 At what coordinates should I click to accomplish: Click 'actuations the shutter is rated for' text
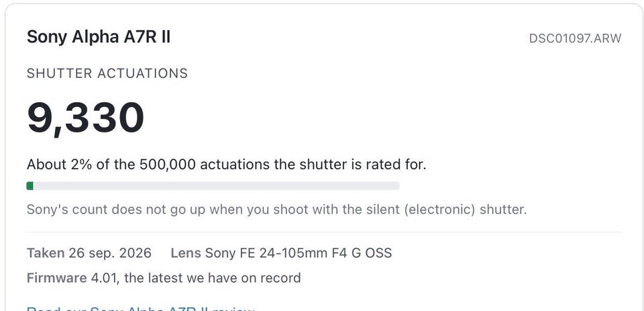313,165
